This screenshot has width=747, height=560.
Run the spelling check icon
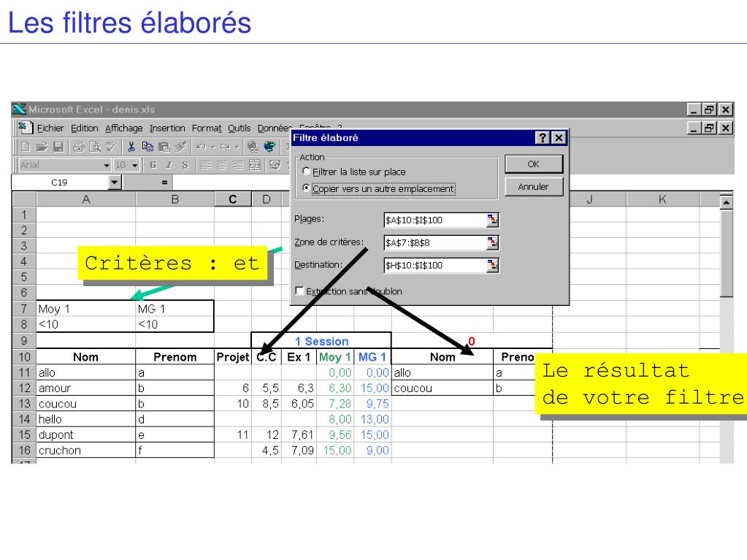pos(111,147)
